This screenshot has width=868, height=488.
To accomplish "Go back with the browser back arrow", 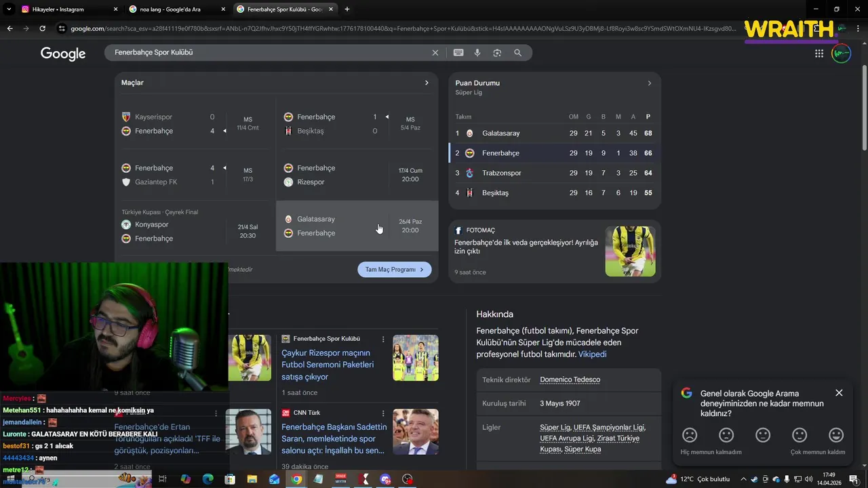I will (9, 28).
